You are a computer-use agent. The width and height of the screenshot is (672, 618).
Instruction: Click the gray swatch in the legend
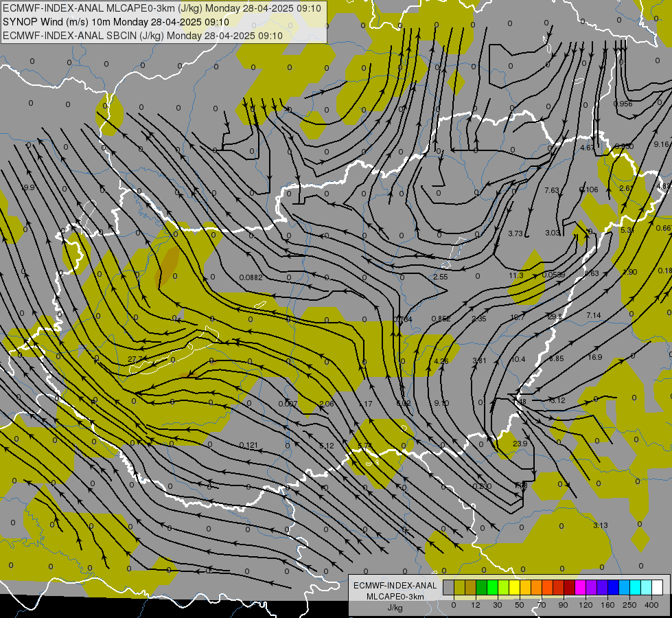pos(449,587)
